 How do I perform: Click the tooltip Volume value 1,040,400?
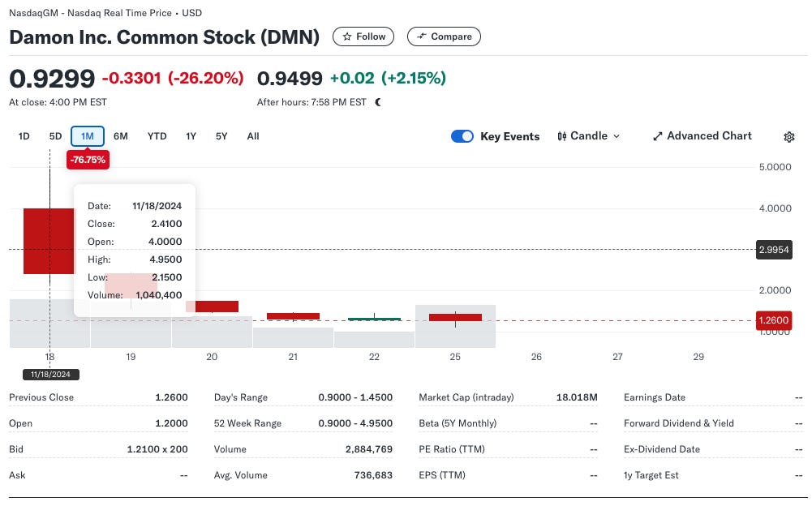click(158, 295)
